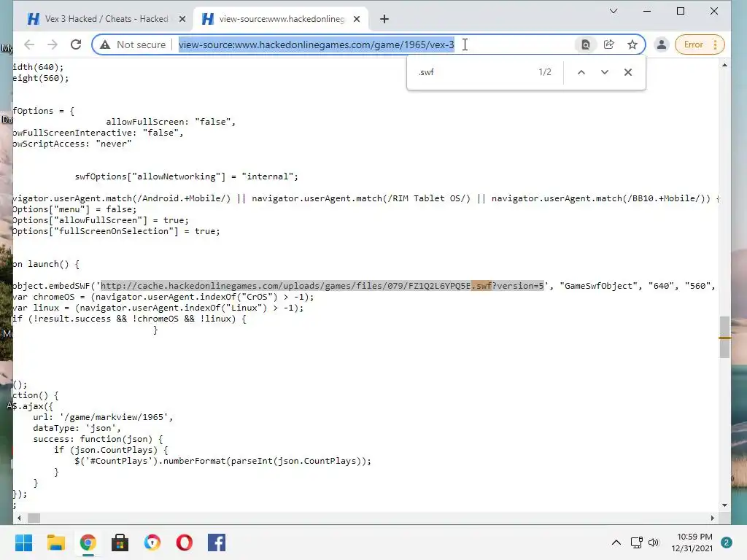Click the line allowFullScreen: "false"
The height and width of the screenshot is (560, 747).
(171, 122)
